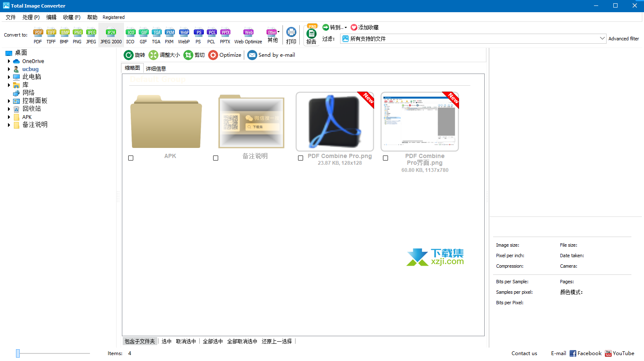The height and width of the screenshot is (361, 644).
Task: Click 选中 select button
Action: coord(166,341)
